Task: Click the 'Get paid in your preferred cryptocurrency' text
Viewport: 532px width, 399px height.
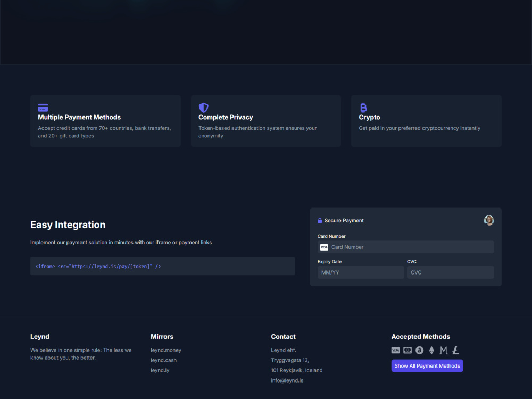Action: [x=420, y=128]
